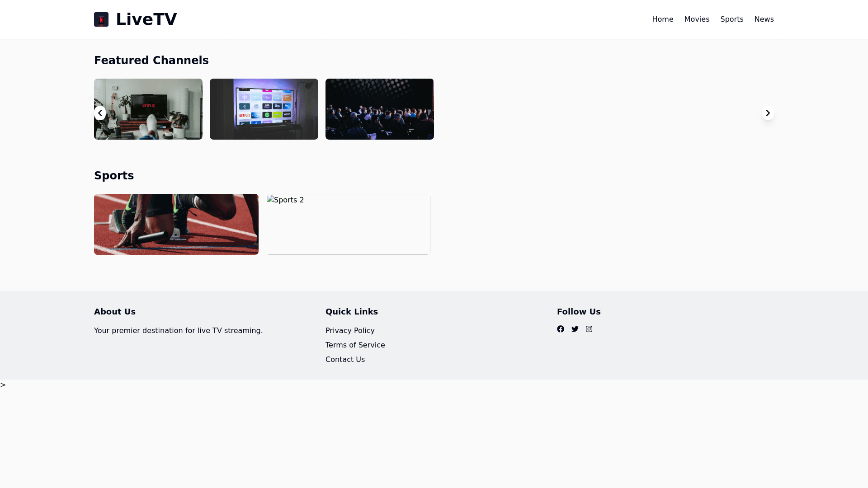Open Movies navigation item
This screenshot has height=488, width=868.
tap(697, 19)
